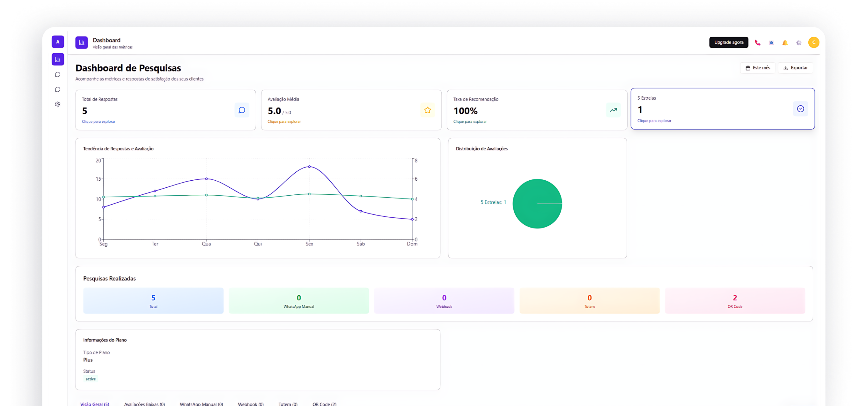Click the header gear settings icon
The height and width of the screenshot is (406, 868).
[x=798, y=43]
